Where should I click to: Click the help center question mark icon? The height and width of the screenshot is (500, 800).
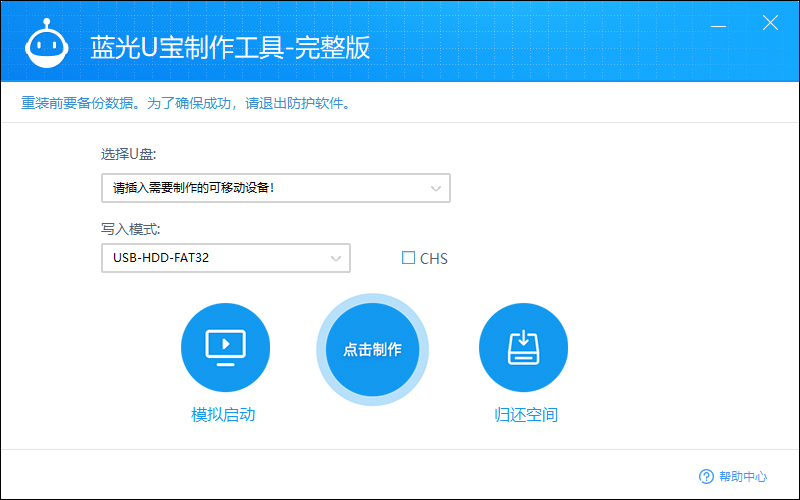click(706, 477)
